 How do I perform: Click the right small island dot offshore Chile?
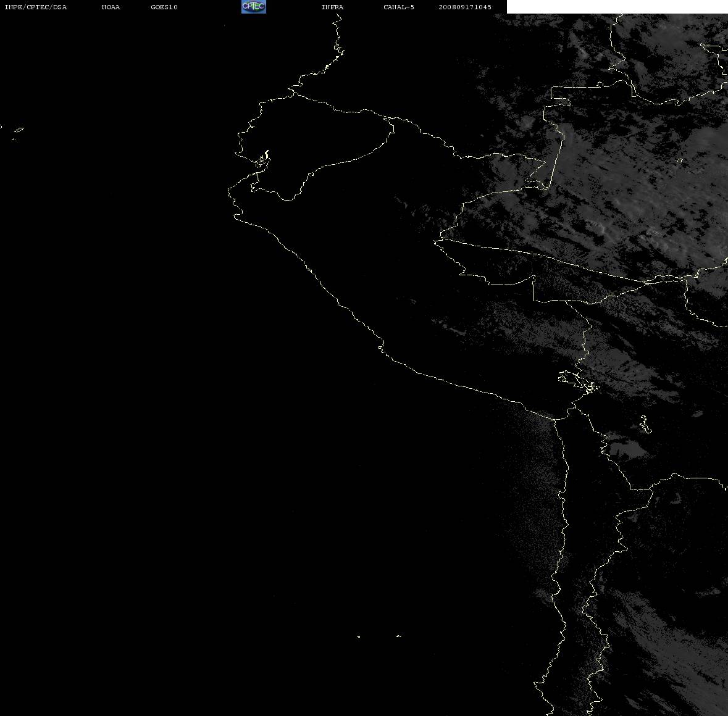coord(399,636)
